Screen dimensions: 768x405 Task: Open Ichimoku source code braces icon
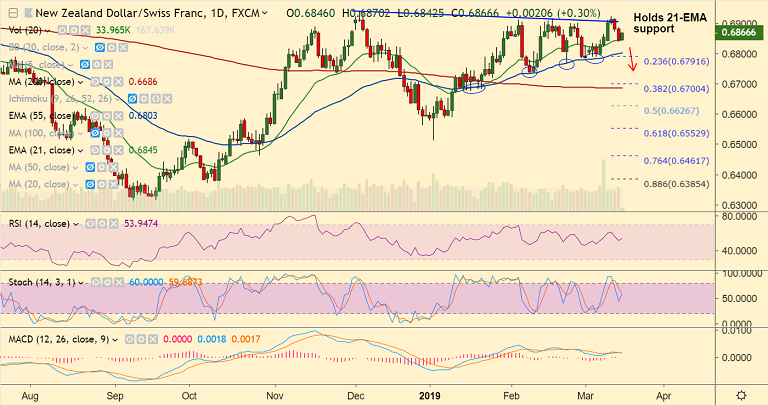[155, 99]
